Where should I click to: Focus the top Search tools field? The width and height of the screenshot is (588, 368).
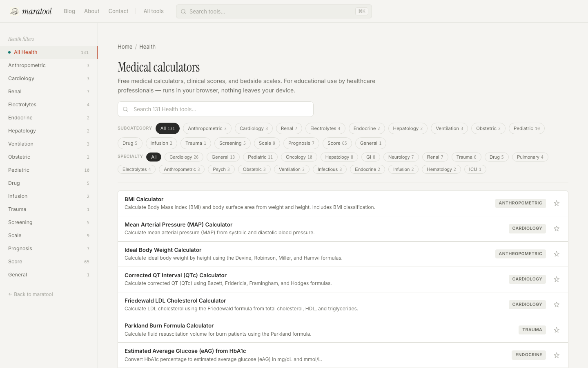click(x=274, y=11)
